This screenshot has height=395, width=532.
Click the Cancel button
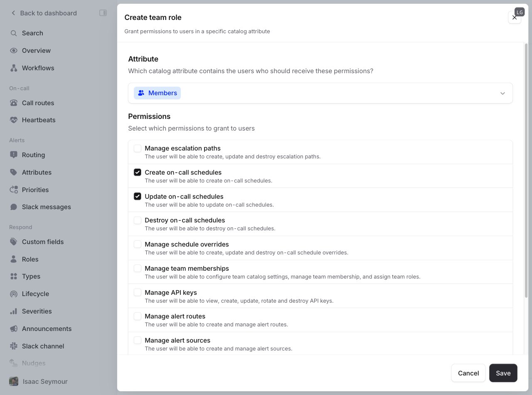point(468,373)
